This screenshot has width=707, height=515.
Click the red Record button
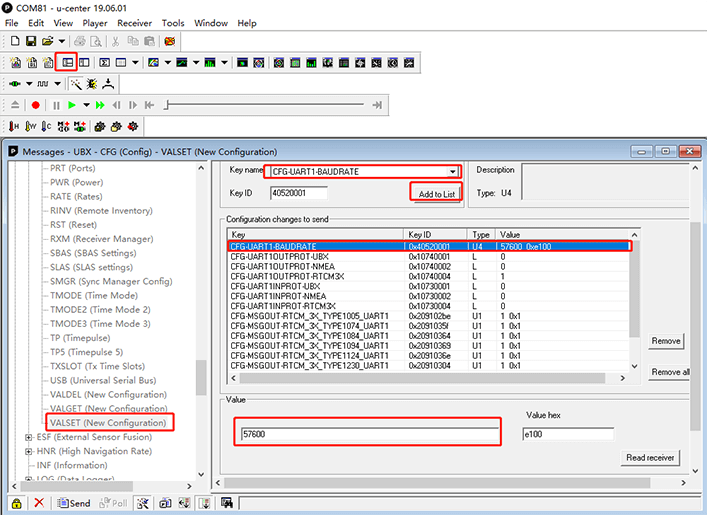tap(36, 105)
